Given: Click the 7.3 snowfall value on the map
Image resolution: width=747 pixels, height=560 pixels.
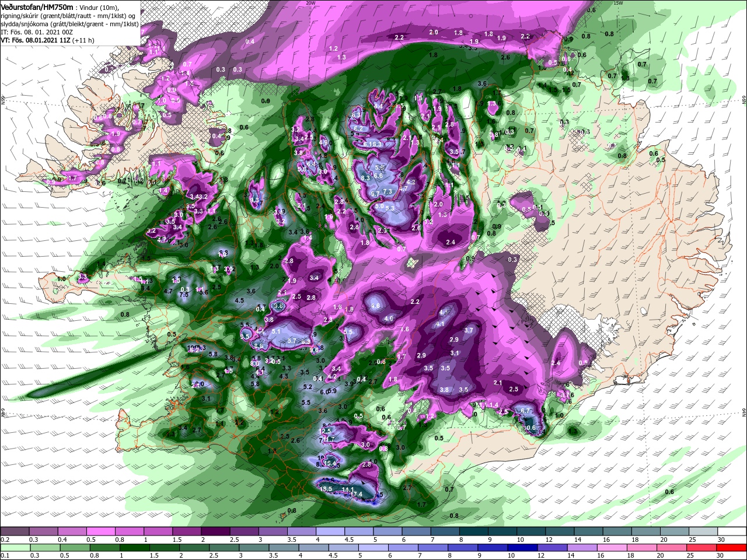Looking at the screenshot, I should [387, 192].
